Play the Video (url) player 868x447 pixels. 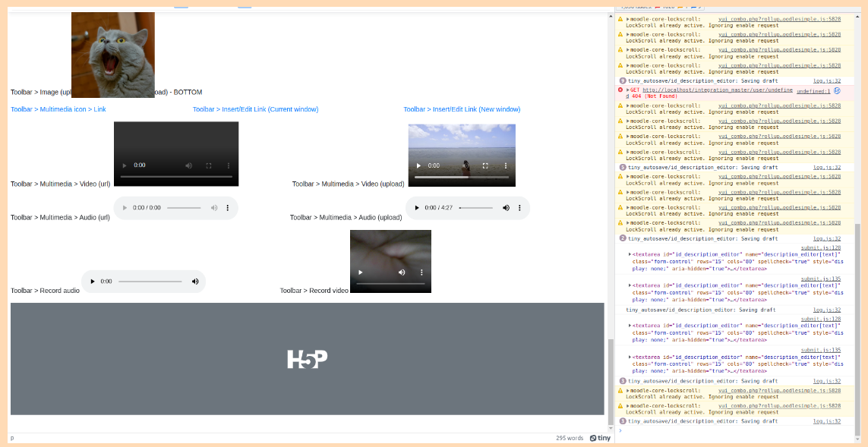[x=124, y=165]
